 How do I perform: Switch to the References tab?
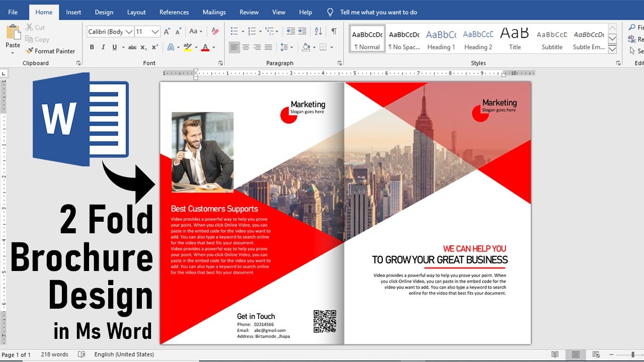coord(174,12)
